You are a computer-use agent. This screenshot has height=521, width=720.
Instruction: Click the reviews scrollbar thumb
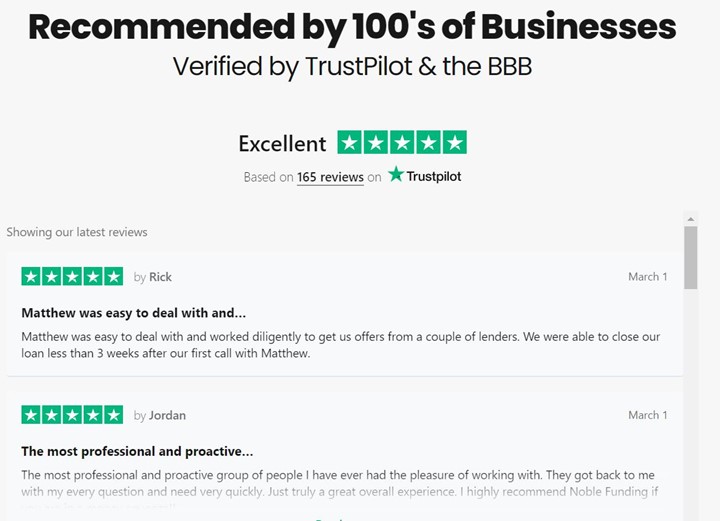(691, 258)
